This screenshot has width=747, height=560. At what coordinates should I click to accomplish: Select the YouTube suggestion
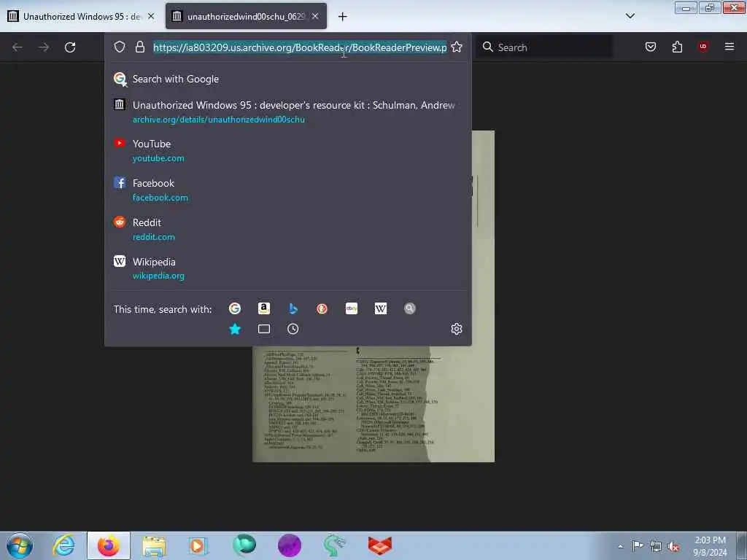click(287, 150)
